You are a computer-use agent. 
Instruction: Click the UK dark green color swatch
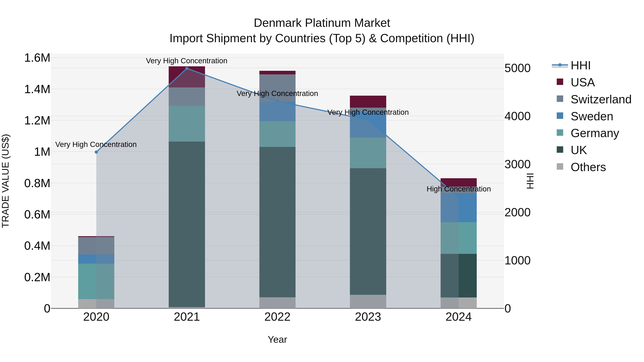click(x=560, y=150)
